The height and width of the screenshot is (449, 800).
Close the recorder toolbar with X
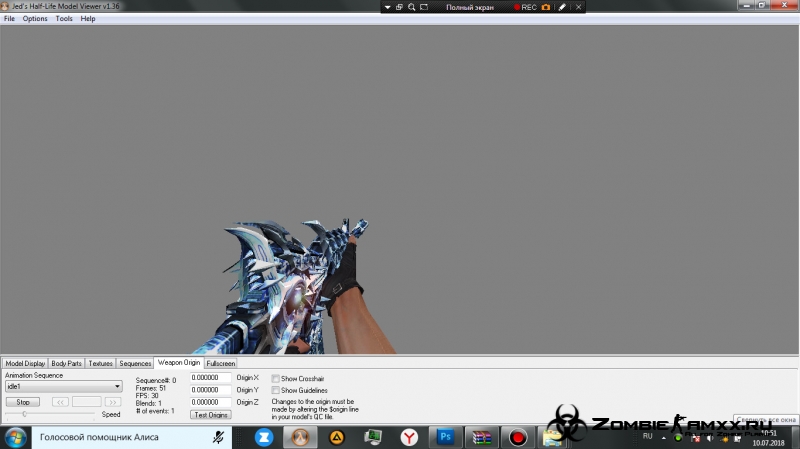tap(579, 7)
